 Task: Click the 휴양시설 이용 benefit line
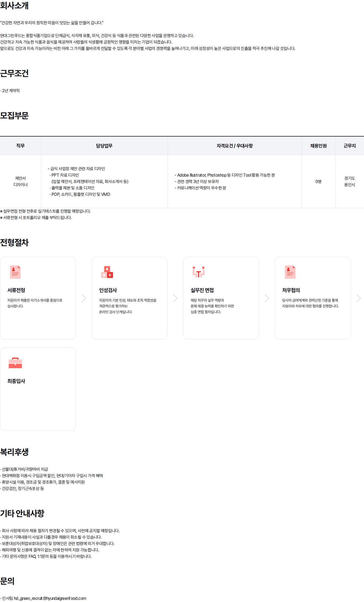[x=42, y=482]
